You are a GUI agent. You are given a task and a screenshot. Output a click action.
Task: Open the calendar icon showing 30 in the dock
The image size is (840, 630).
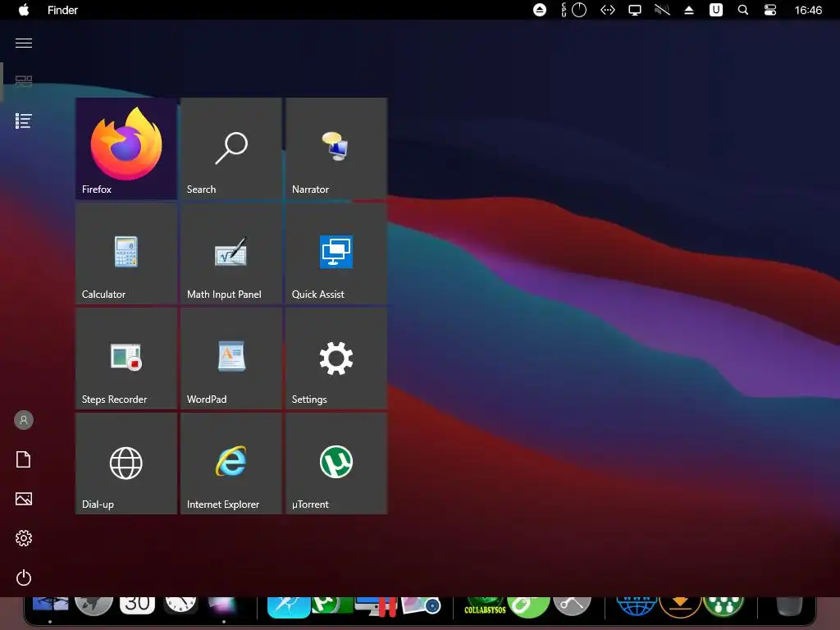[x=137, y=605]
